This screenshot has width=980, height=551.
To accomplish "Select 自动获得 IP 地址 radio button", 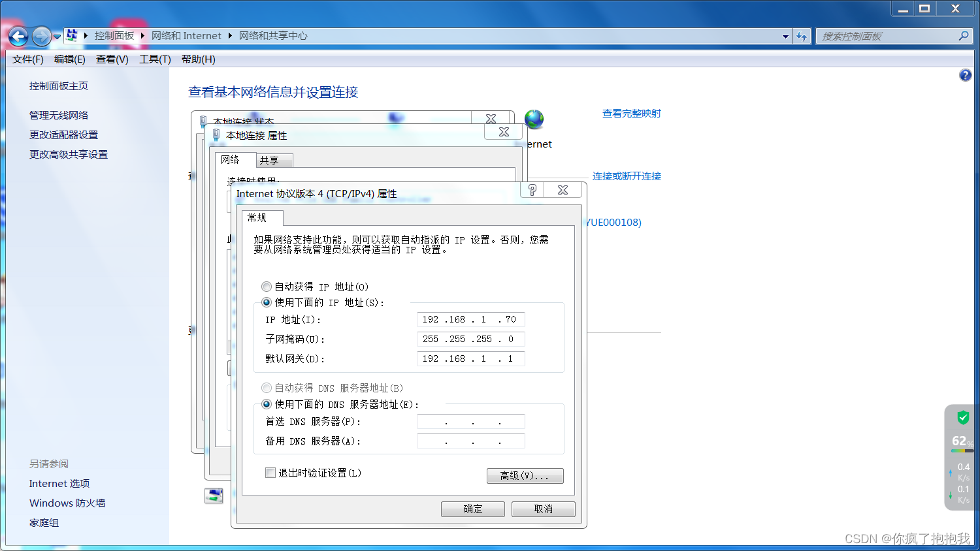I will click(x=267, y=287).
